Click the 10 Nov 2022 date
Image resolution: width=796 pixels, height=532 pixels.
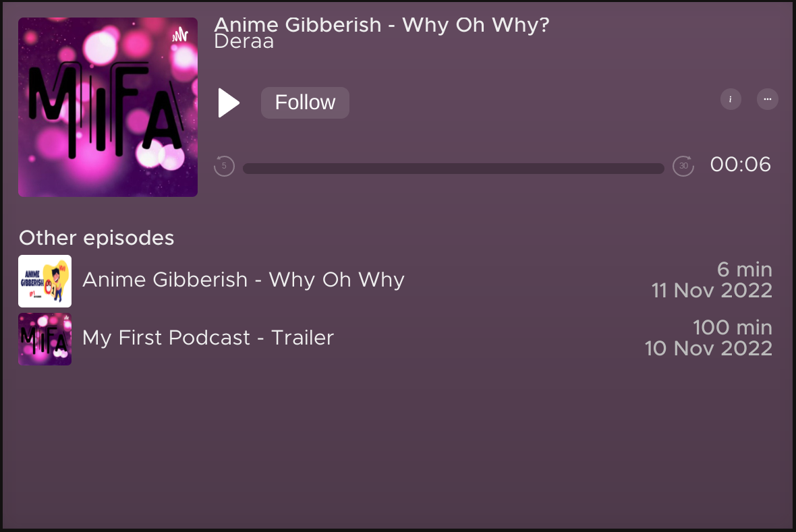tap(709, 348)
